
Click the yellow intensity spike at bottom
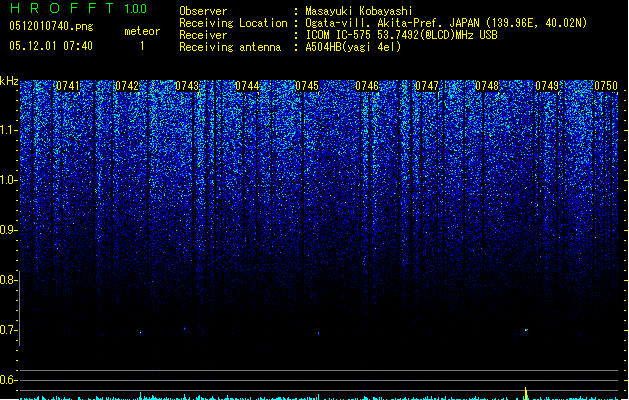(x=526, y=393)
